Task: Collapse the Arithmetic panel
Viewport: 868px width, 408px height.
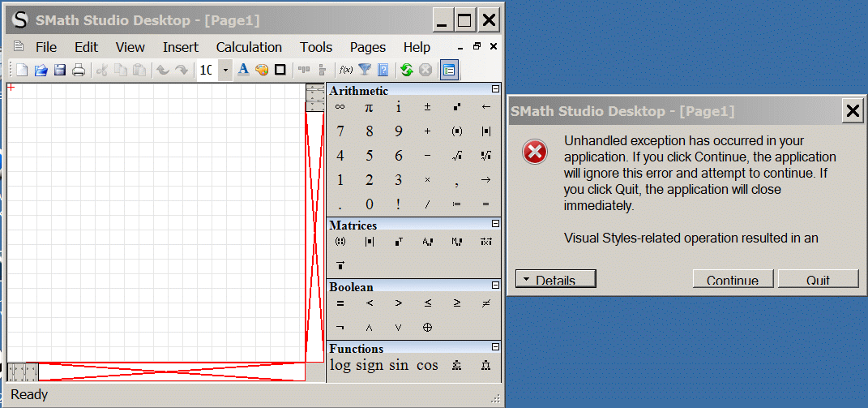Action: point(495,89)
